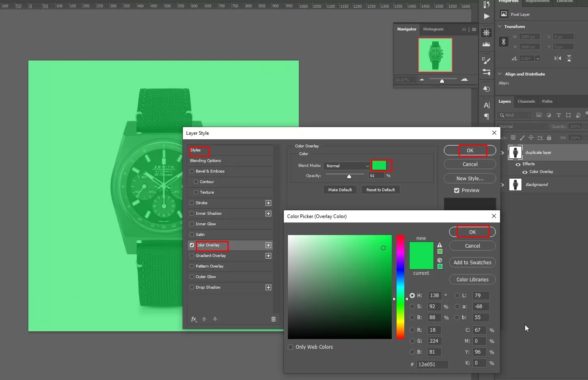Screen dimensions: 588x380
Task: Collapse the Align and Distribute section
Action: pyautogui.click(x=500, y=74)
